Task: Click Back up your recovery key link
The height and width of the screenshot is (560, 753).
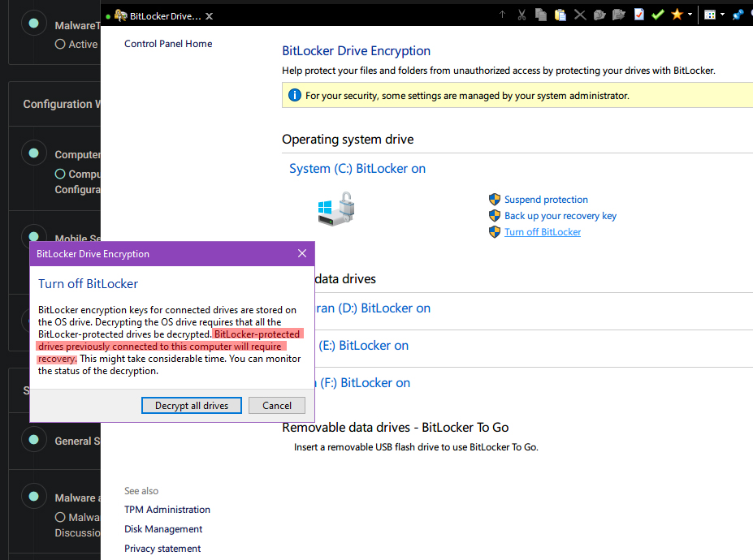Action: [x=560, y=216]
